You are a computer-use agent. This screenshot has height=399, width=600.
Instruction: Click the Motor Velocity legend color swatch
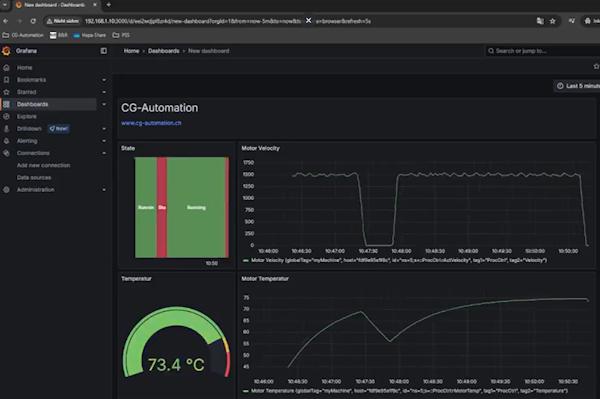pos(246,261)
